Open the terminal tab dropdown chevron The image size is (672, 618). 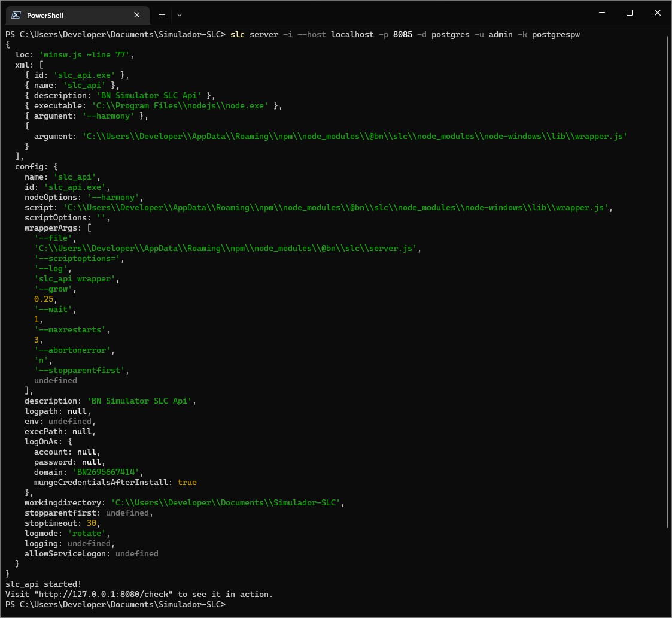[180, 14]
